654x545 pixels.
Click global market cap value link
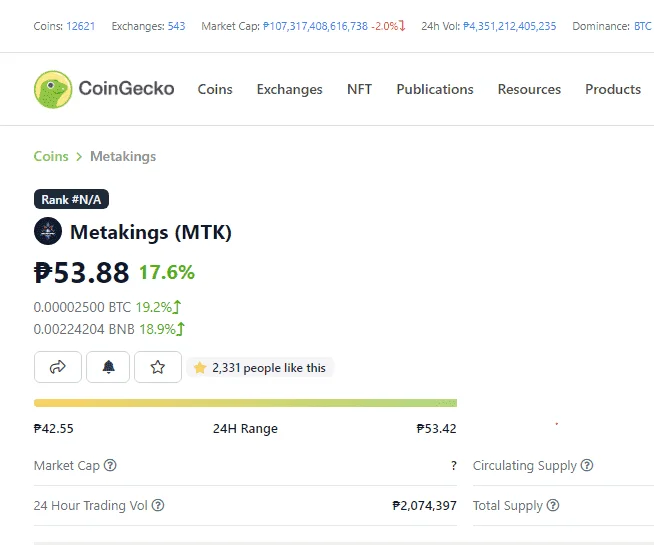point(315,26)
